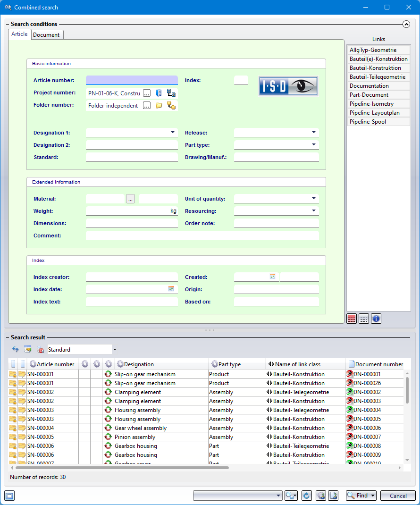Click the project structure icon in Project number row
This screenshot has width=420, height=505.
tap(171, 93)
